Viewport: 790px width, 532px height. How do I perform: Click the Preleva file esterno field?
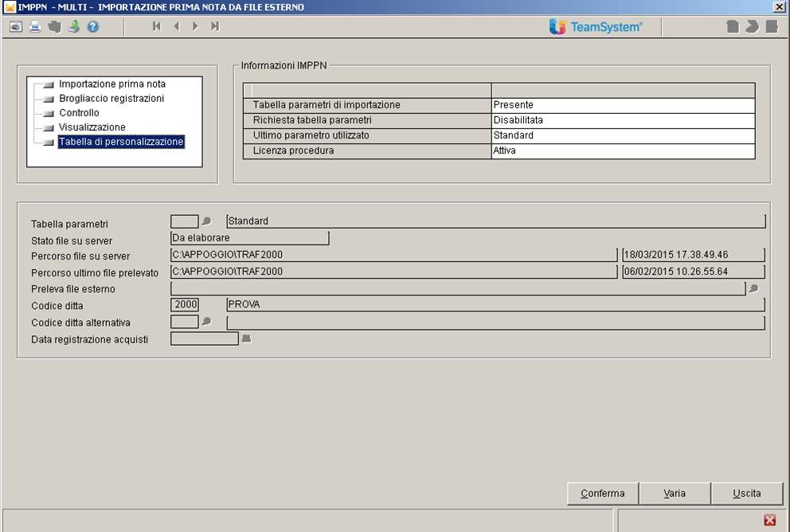coord(458,288)
